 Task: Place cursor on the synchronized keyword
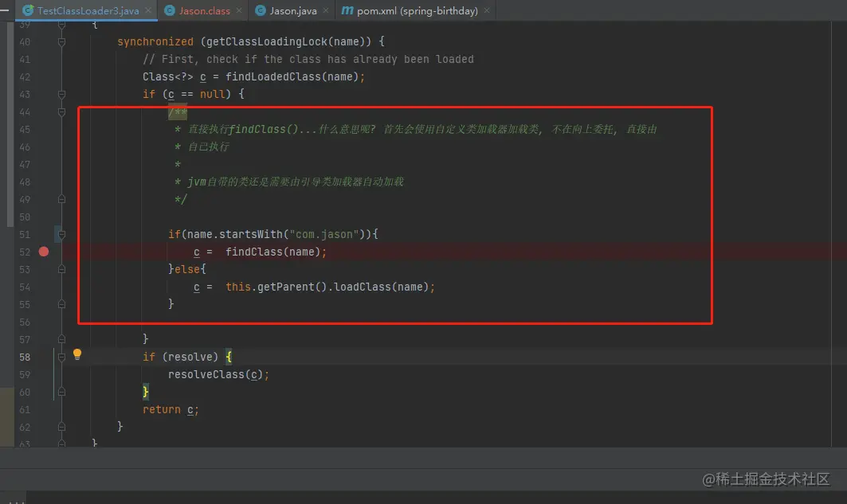(x=155, y=41)
